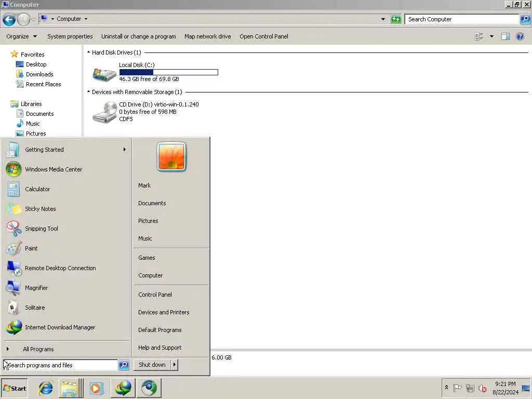Open Windows Media Player taskbar icon
532x399 pixels.
[96, 388]
